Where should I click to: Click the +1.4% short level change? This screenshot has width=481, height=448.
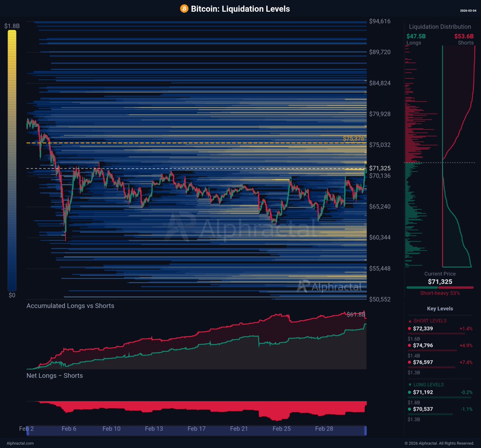coord(466,328)
